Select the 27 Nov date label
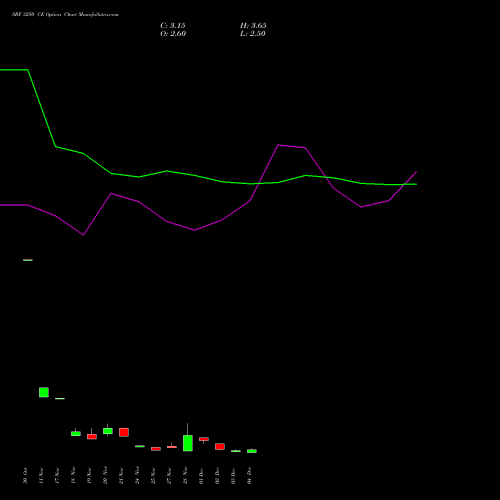 169,476
